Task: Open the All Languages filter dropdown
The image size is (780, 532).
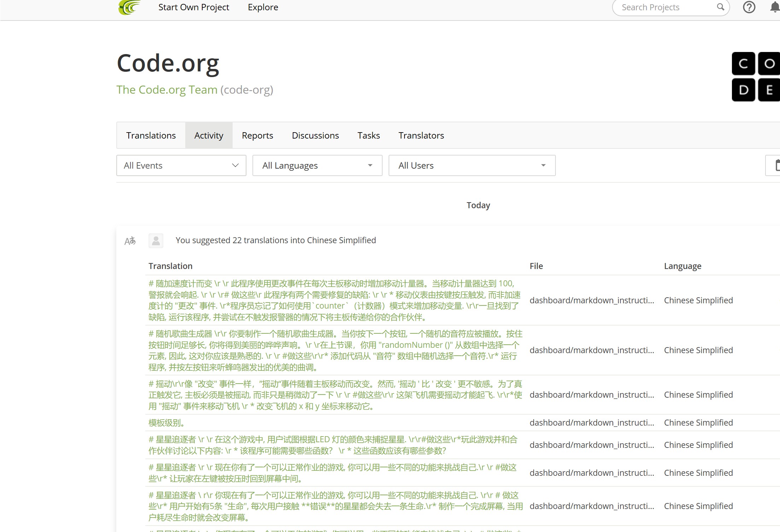Action: [x=317, y=165]
